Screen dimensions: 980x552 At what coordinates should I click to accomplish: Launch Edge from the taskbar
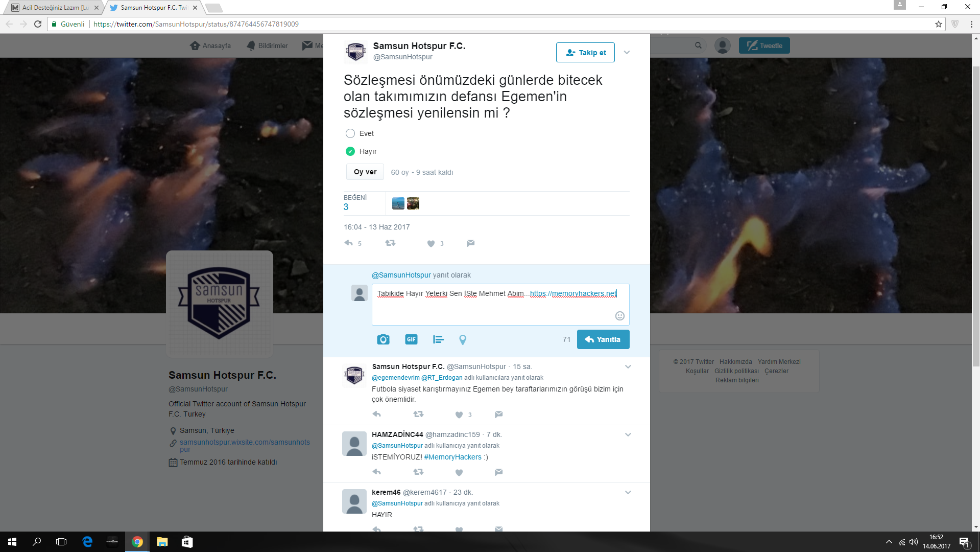[x=87, y=542]
